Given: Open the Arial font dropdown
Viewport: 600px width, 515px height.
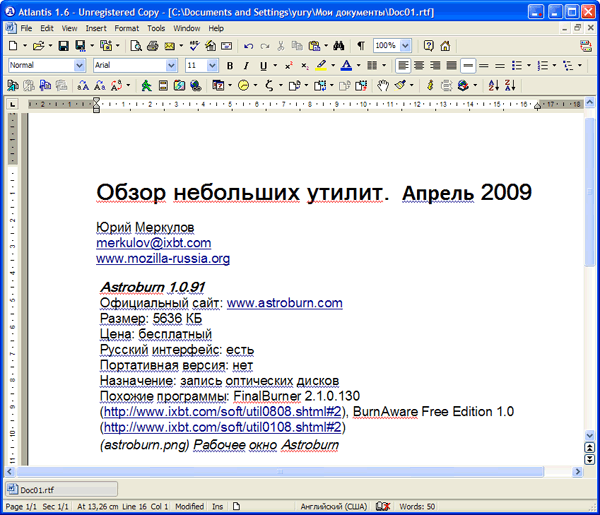Looking at the screenshot, I should pos(171,65).
